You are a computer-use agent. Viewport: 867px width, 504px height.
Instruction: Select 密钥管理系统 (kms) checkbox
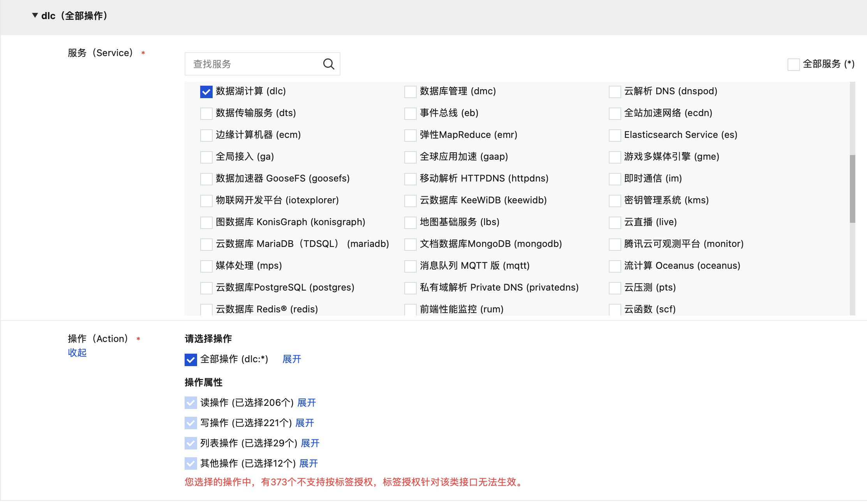(615, 201)
